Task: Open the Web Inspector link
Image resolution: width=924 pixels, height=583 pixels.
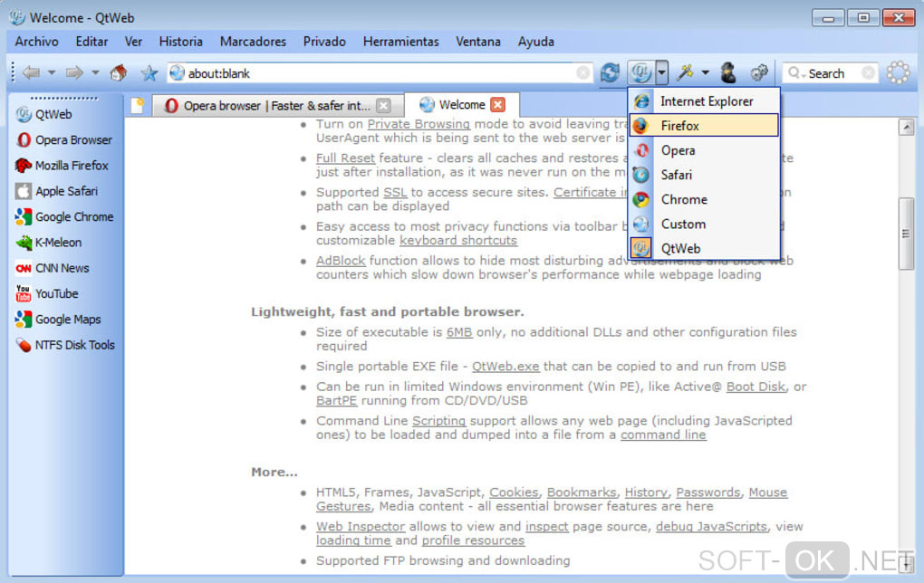Action: pyautogui.click(x=361, y=527)
